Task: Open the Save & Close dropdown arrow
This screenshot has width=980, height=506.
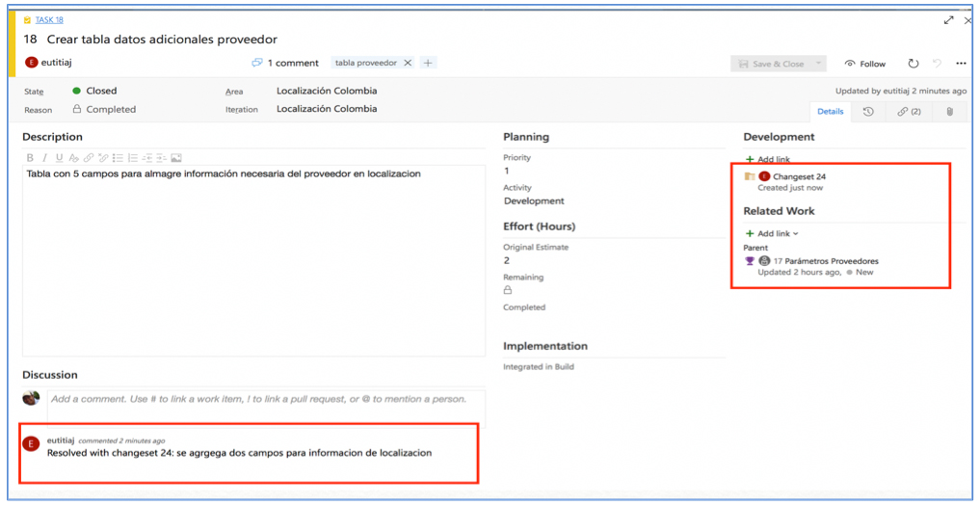Action: [819, 64]
